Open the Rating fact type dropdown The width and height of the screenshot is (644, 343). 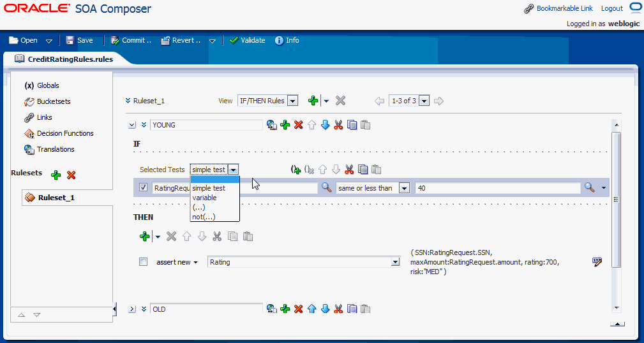396,262
